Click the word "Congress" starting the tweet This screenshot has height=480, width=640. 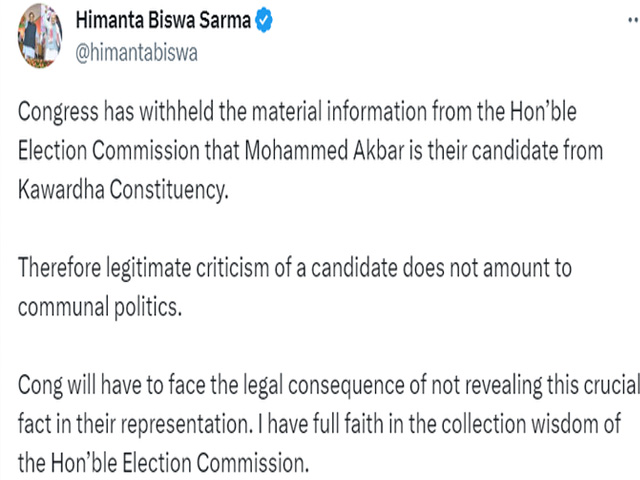[x=58, y=113]
